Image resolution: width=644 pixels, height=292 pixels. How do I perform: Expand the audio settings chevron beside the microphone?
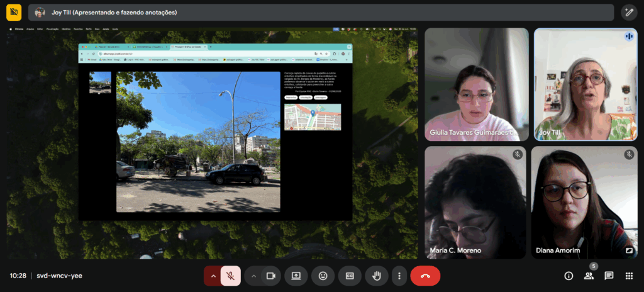[x=213, y=276]
